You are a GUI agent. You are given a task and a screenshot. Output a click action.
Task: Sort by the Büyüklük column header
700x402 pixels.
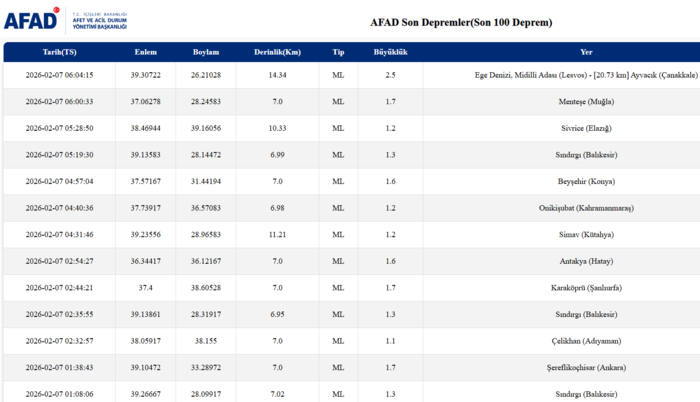(390, 52)
